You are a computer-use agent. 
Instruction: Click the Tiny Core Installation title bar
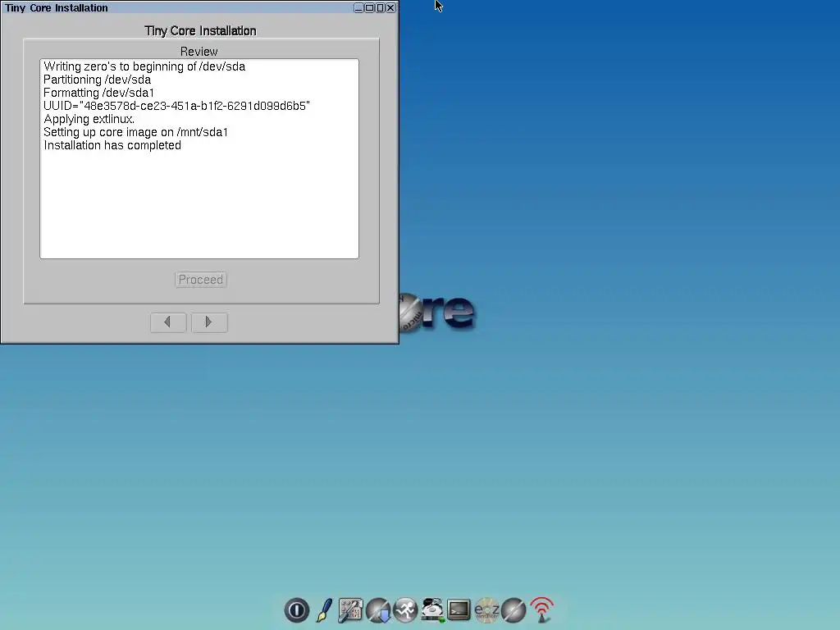click(177, 7)
